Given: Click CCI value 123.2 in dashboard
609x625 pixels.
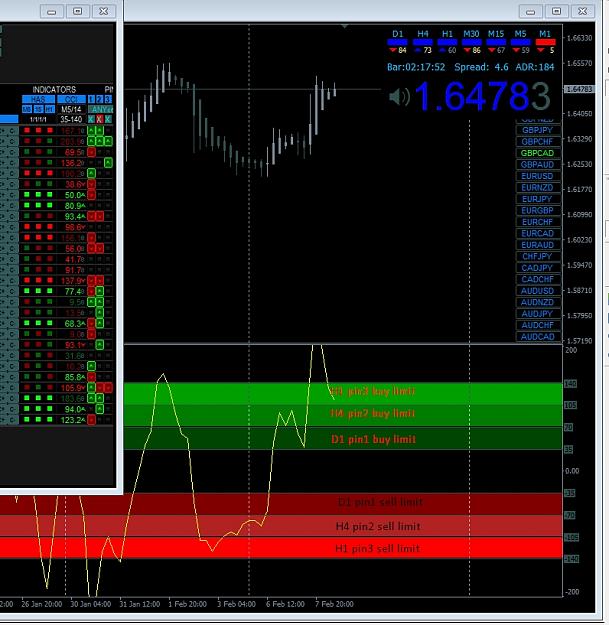Looking at the screenshot, I should pos(73,420).
